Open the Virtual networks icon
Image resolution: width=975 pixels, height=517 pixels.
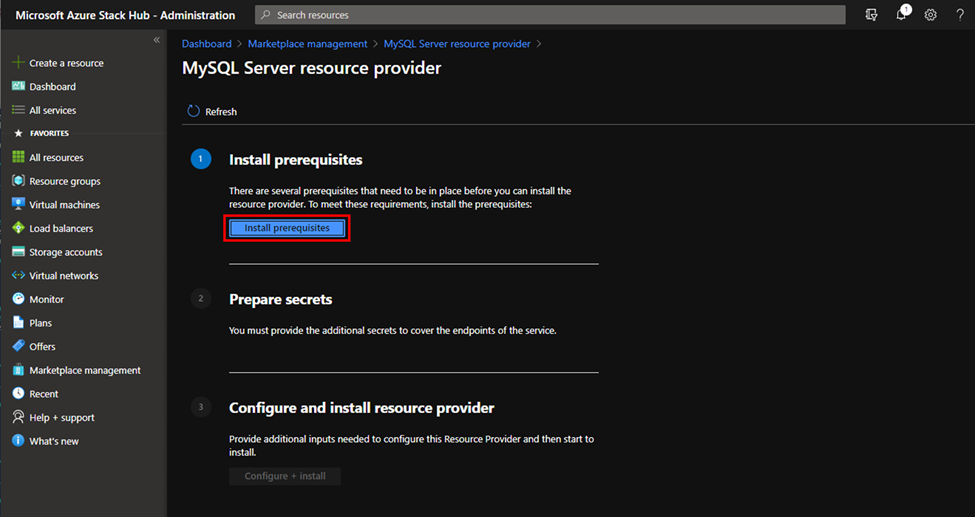[x=19, y=276]
